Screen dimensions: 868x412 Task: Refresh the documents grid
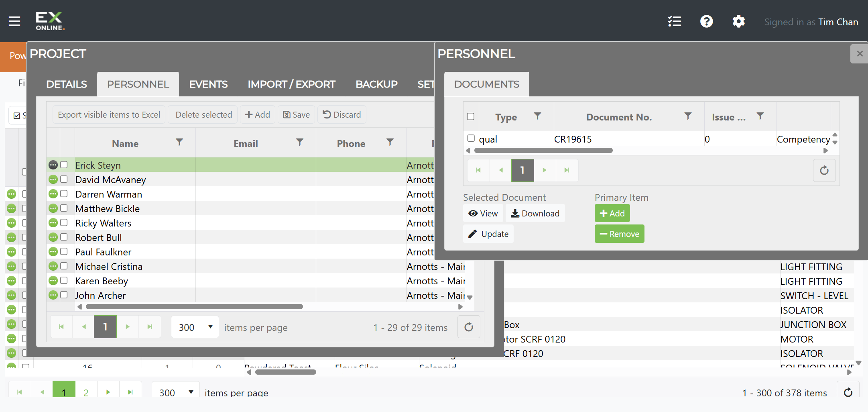(824, 170)
